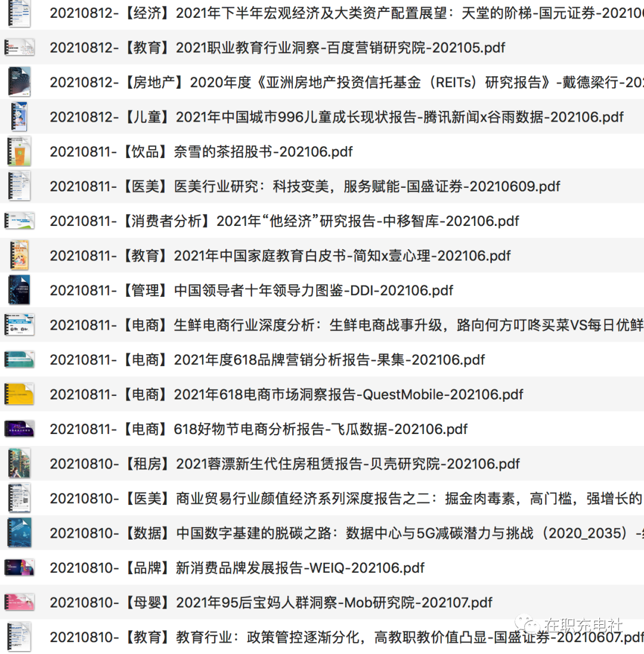Click the icon of the 他经济 研究报告 PDF
Image resolution: width=644 pixels, height=654 pixels.
[x=19, y=221]
